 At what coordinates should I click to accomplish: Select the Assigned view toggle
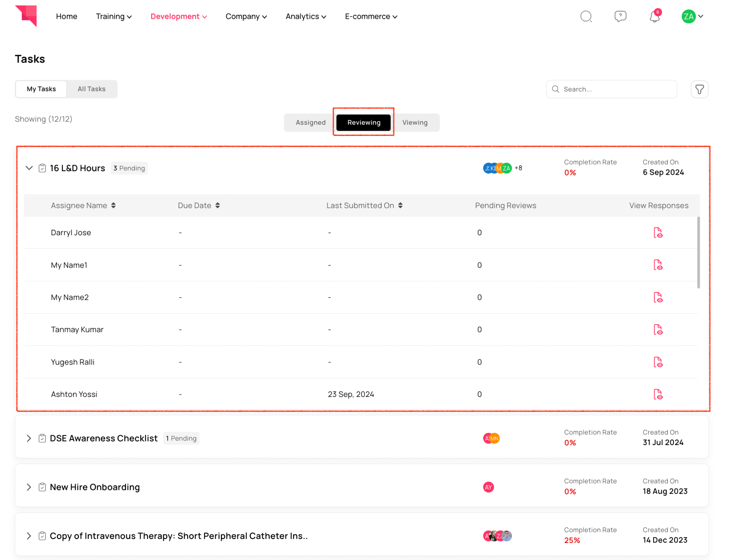pos(310,123)
